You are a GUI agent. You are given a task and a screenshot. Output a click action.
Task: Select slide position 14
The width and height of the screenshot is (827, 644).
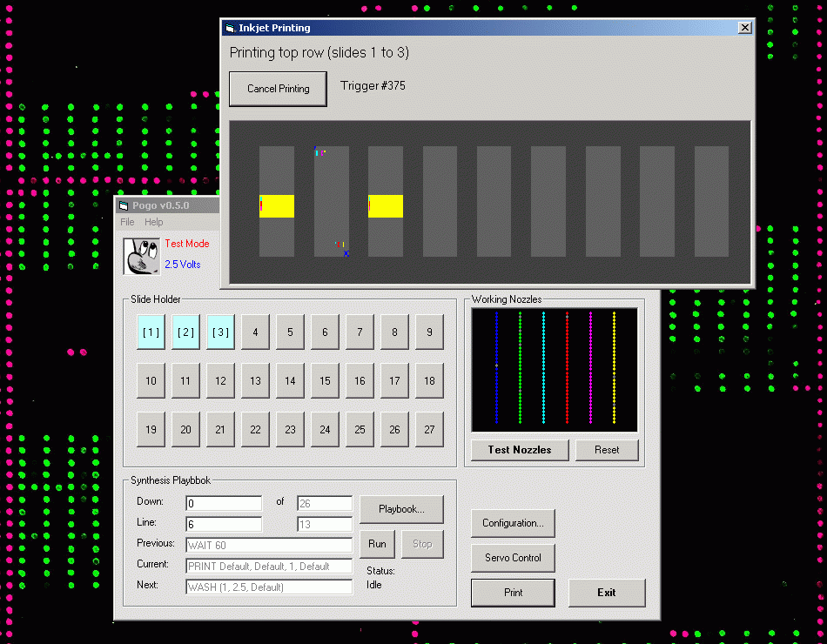[x=290, y=381]
